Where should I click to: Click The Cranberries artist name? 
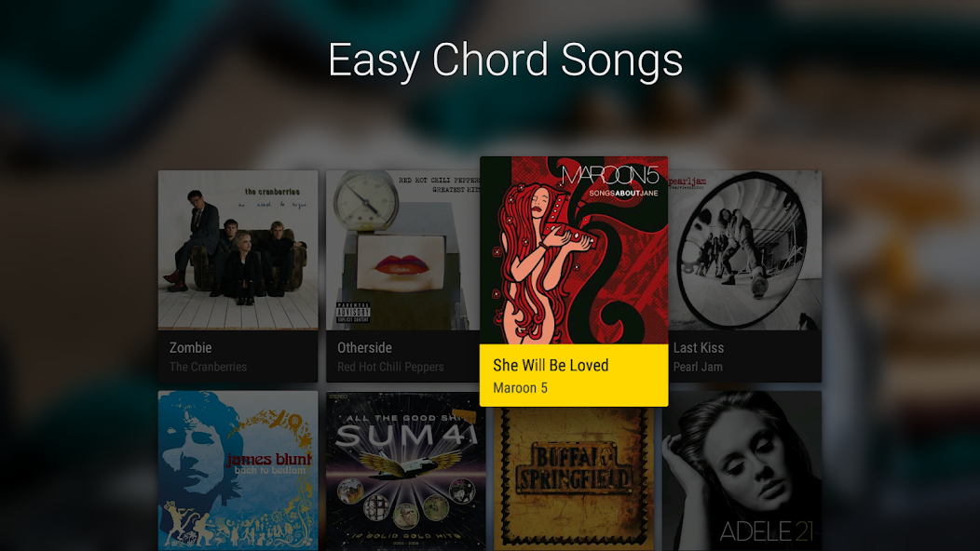(208, 367)
